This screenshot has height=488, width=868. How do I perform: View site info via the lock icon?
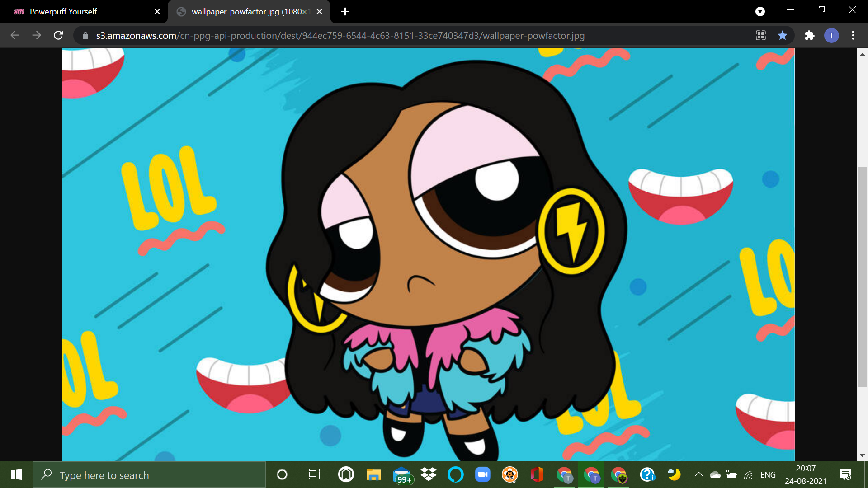[x=85, y=35]
